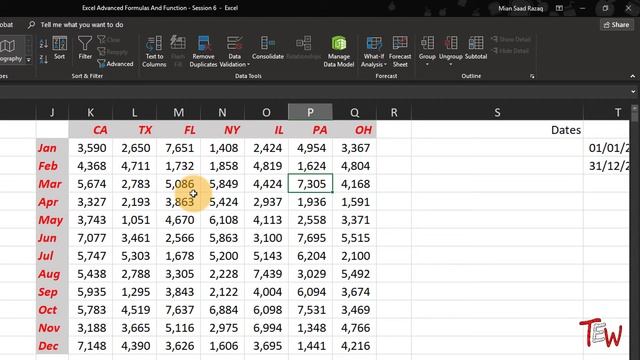Select cell with value 7,305
Viewport: 640px width, 360px height.
(310, 184)
